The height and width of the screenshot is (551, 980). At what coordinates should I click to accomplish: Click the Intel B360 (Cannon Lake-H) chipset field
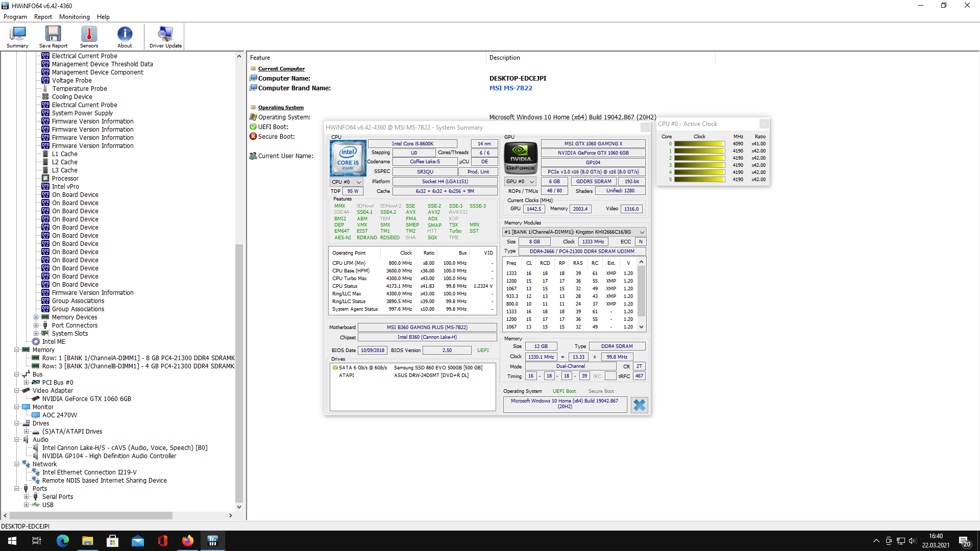pyautogui.click(x=427, y=337)
